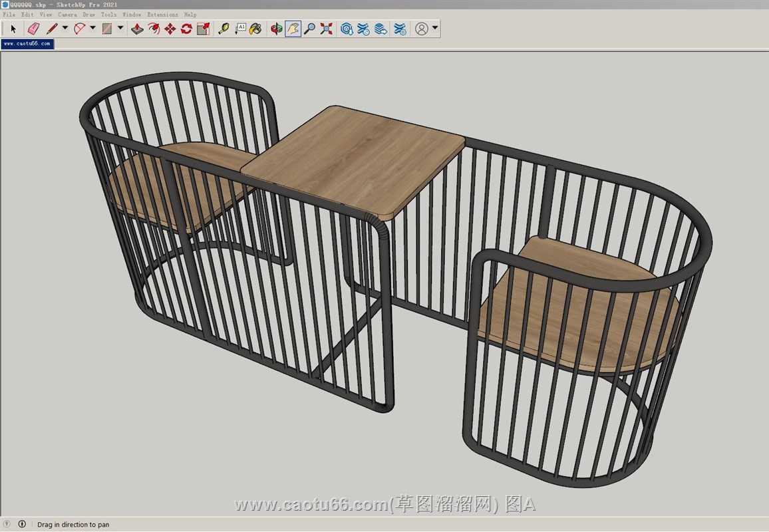Expand the Line tool dropdown arrow

[65, 28]
